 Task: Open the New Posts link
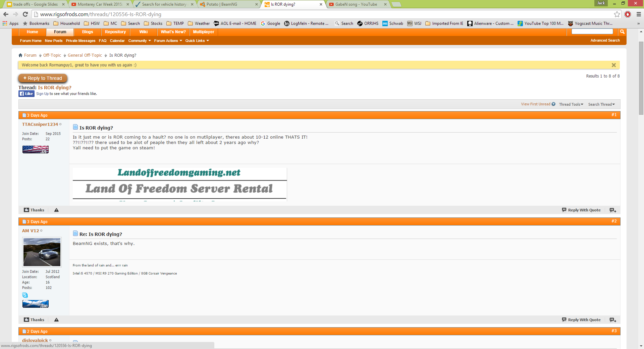(54, 41)
